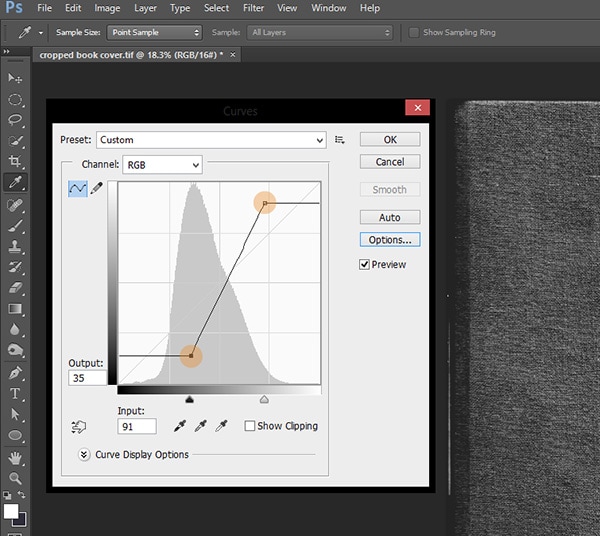The height and width of the screenshot is (536, 600).
Task: Select the Quick Selection tool
Action: tap(15, 140)
